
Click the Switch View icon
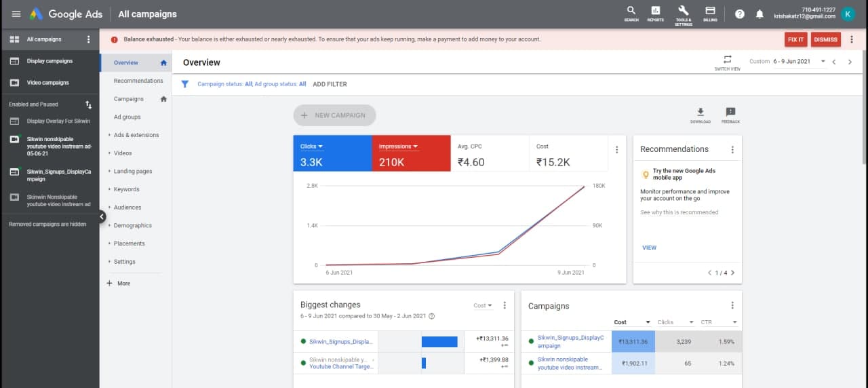click(728, 62)
